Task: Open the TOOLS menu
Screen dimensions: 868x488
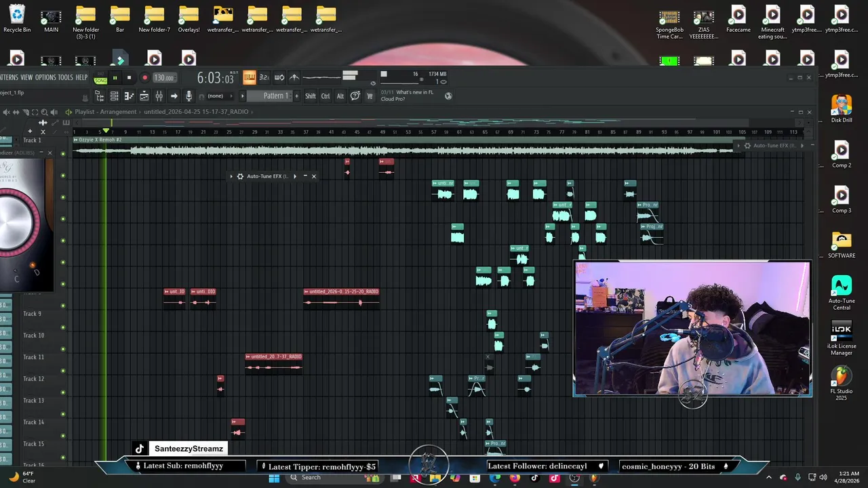Action: [65, 77]
